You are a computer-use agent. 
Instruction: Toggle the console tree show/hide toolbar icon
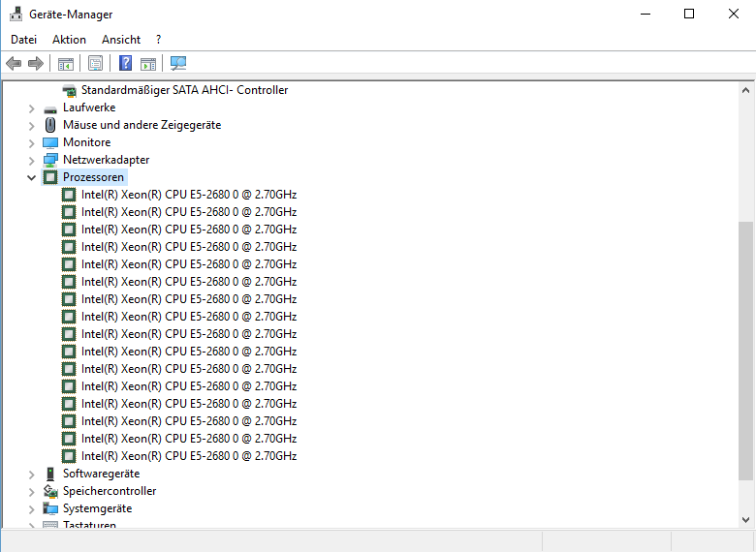[66, 63]
